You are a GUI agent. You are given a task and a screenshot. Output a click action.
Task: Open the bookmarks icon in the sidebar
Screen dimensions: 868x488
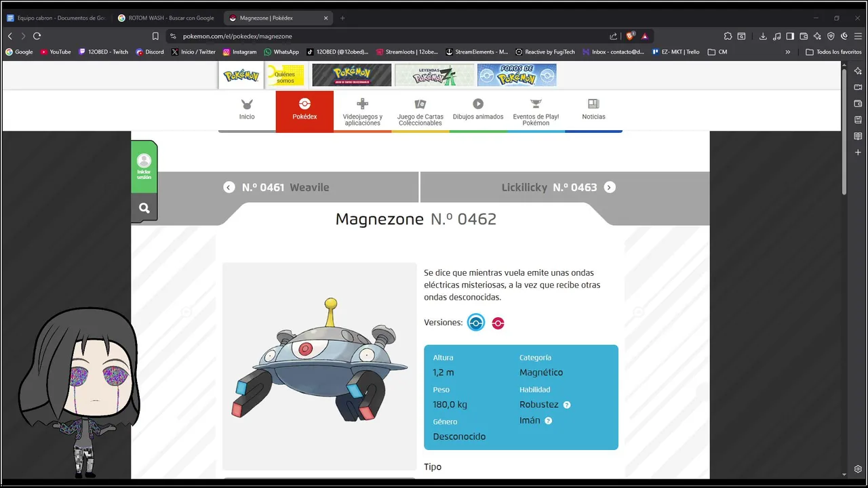coord(858,120)
